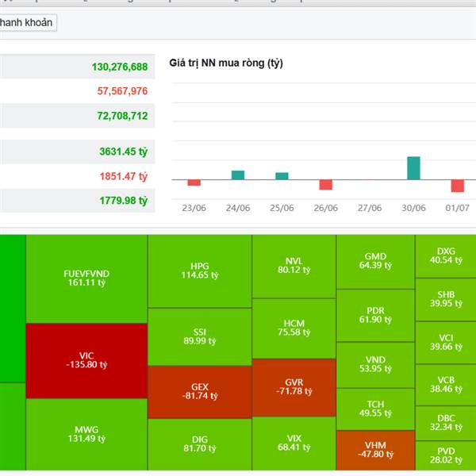
Task: Click the value 130,276,688
Action: (120, 67)
